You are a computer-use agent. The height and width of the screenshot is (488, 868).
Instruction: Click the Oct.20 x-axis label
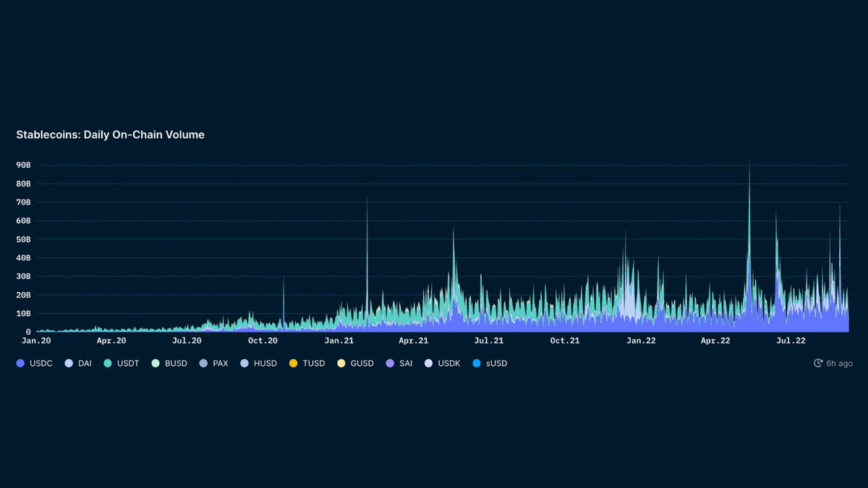click(263, 340)
